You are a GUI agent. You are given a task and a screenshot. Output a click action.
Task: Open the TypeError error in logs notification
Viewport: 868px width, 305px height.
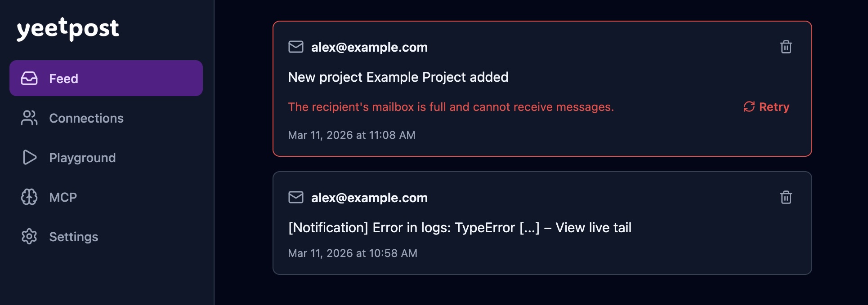point(460,228)
